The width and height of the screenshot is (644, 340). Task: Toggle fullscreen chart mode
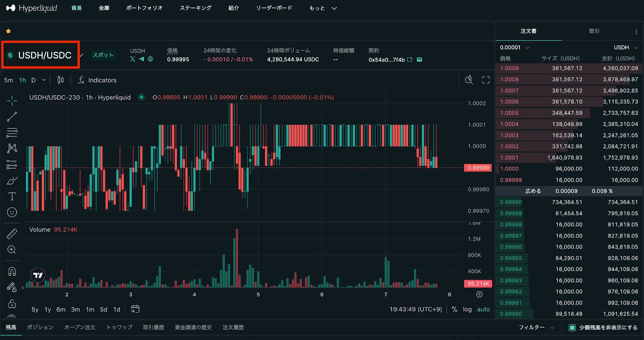tap(486, 80)
